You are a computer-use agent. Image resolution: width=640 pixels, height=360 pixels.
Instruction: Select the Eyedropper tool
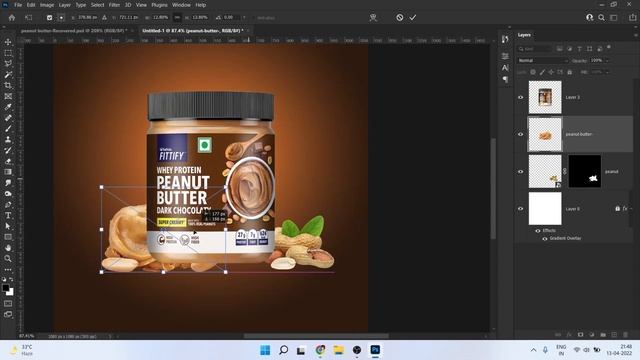point(8,107)
